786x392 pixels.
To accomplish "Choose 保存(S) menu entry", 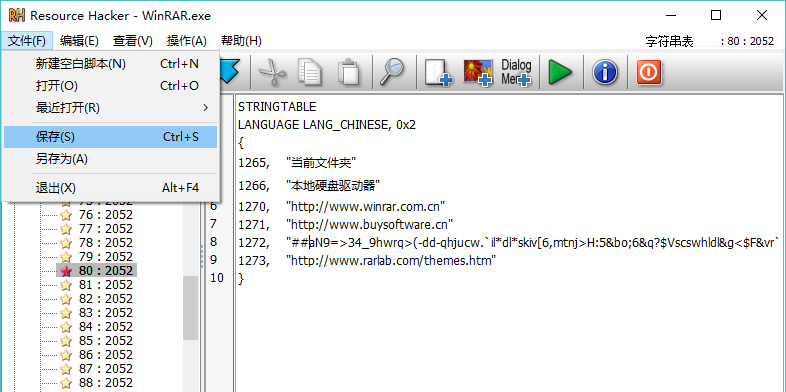I will (110, 137).
